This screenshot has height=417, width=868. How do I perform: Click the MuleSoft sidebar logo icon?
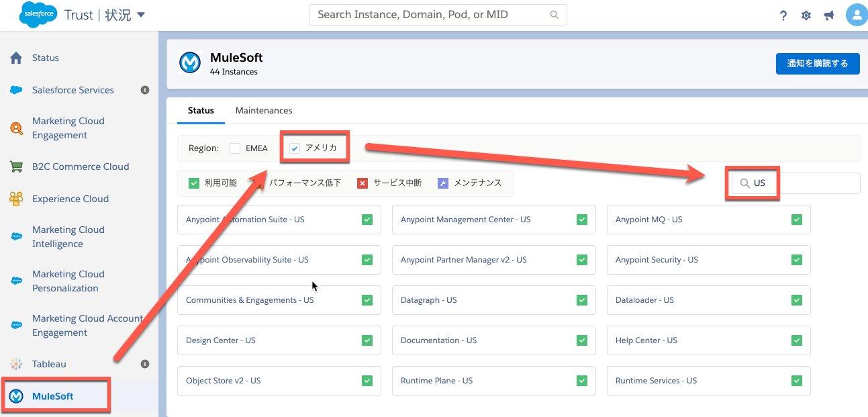(16, 396)
